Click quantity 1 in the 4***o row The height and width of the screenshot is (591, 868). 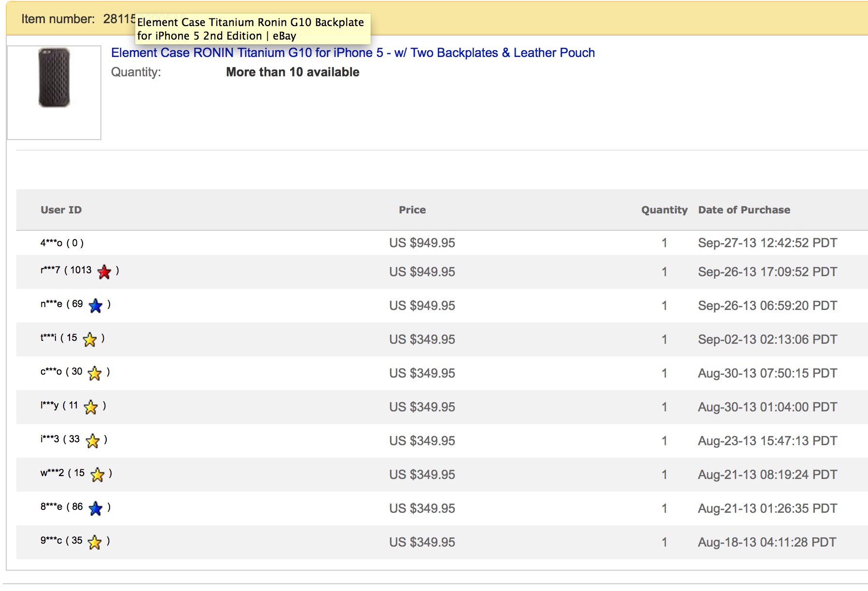[x=664, y=243]
